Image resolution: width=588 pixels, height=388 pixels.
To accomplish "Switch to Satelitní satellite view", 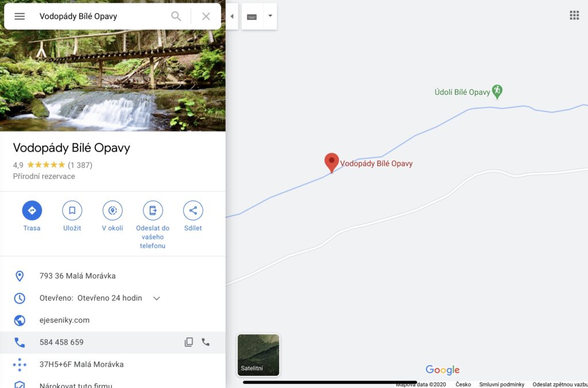I will [258, 355].
